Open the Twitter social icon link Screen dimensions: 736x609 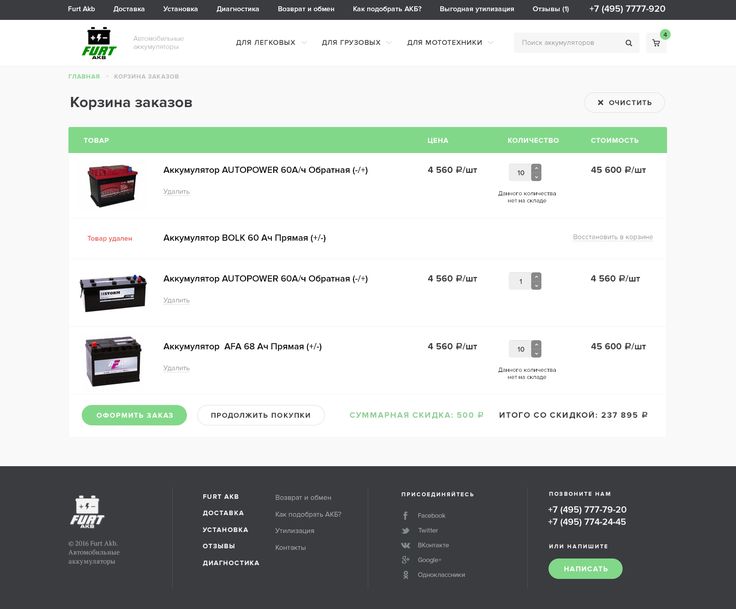[x=406, y=530]
